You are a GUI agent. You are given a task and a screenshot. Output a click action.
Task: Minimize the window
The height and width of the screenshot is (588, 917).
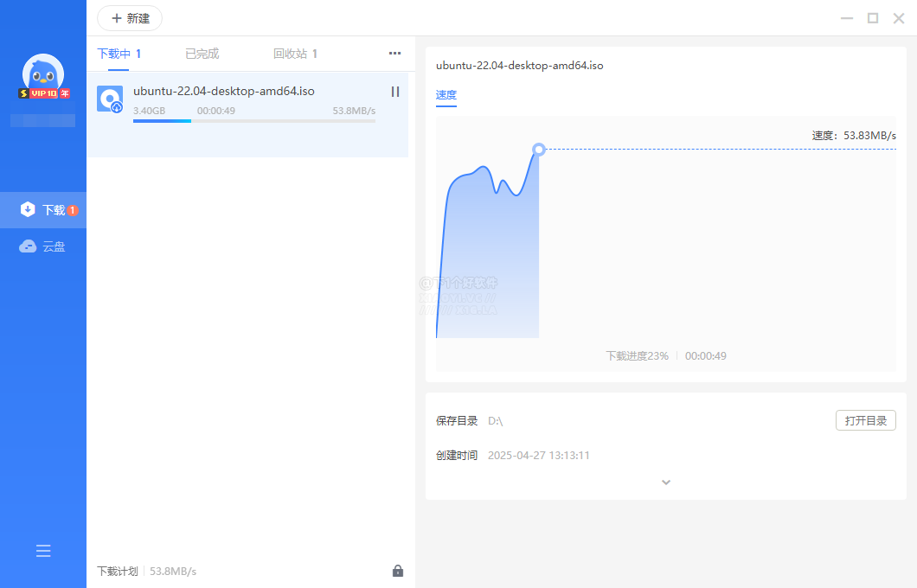(847, 18)
